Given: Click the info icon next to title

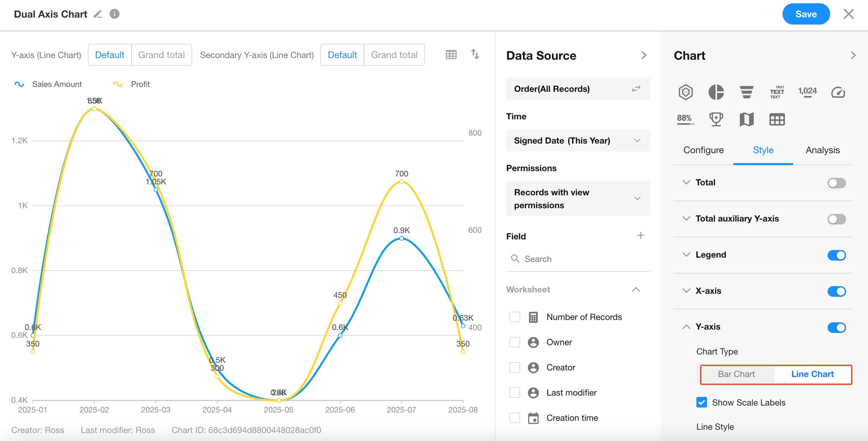Looking at the screenshot, I should 115,14.
